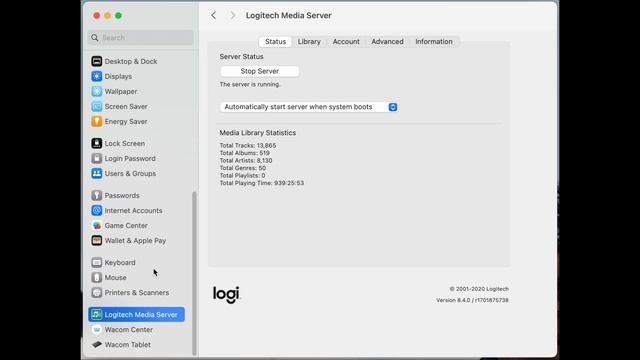The height and width of the screenshot is (360, 640).
Task: Click the Total Tracks: 13,865 line
Action: coord(248,145)
